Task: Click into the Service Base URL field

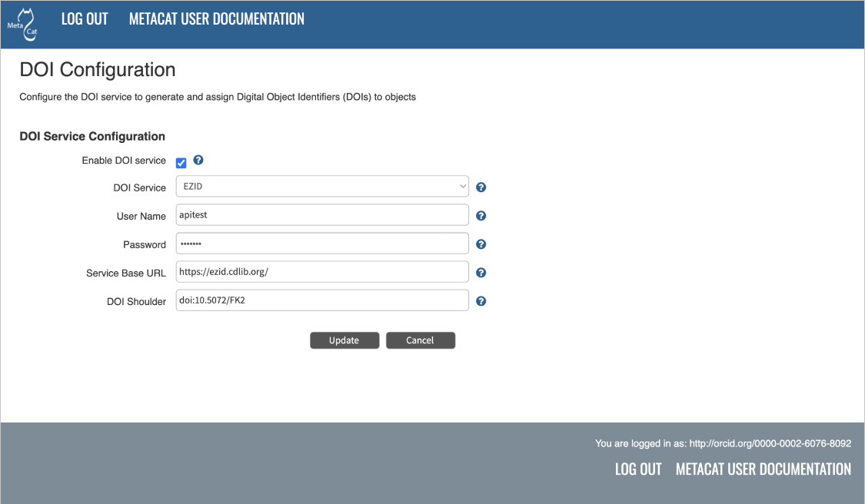Action: tap(322, 272)
